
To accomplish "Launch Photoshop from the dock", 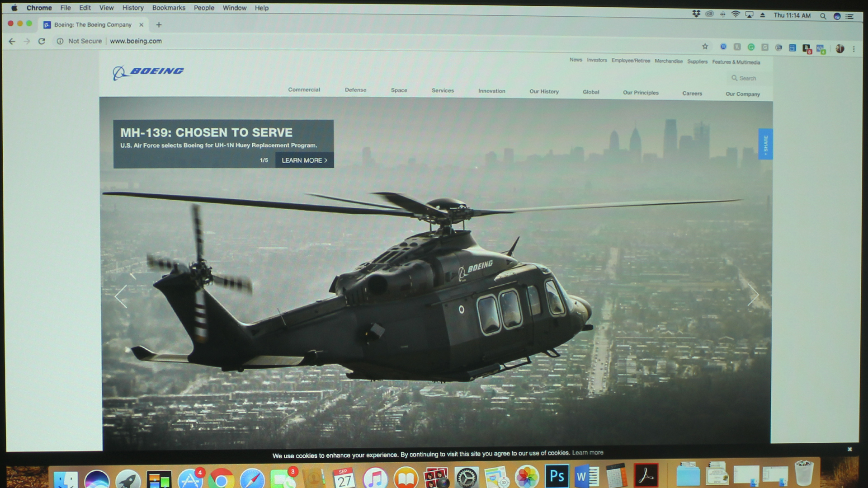I will [557, 476].
